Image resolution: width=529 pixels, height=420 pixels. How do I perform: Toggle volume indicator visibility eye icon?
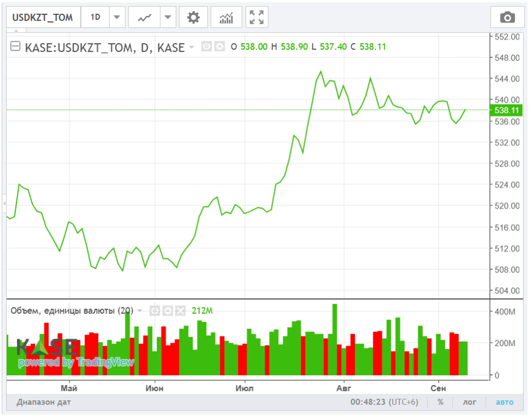pos(155,311)
